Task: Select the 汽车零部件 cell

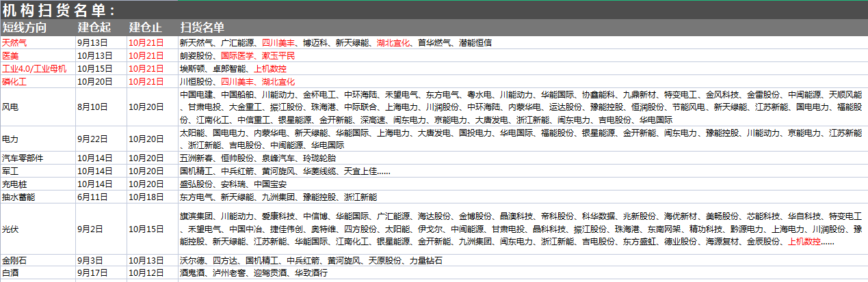Action: (38, 158)
